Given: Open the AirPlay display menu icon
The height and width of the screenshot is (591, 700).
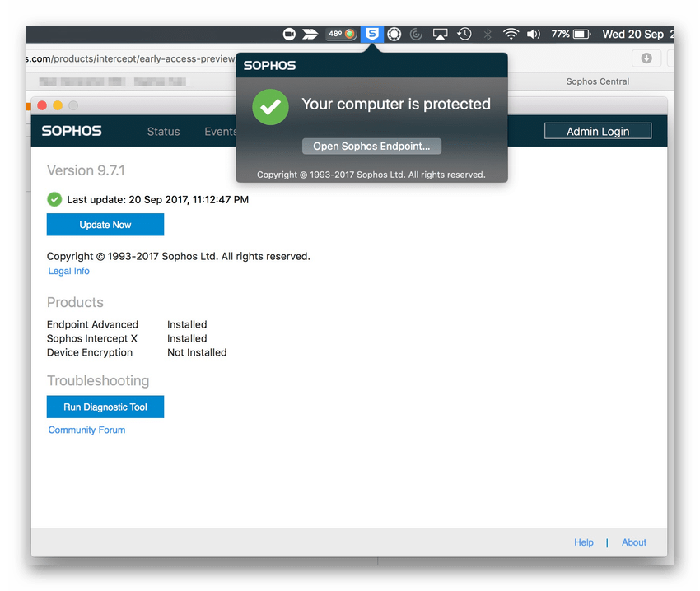Looking at the screenshot, I should point(441,34).
